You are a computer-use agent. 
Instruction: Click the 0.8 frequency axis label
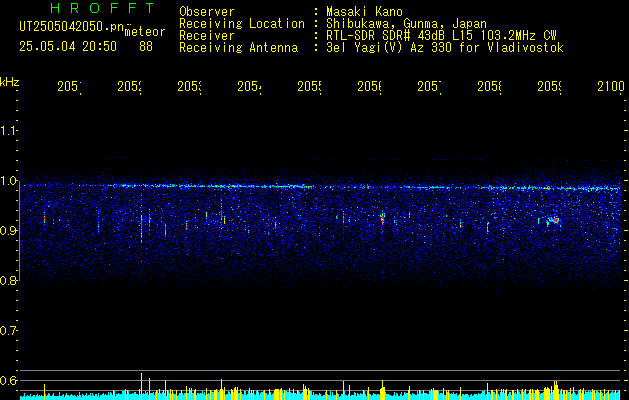point(8,280)
